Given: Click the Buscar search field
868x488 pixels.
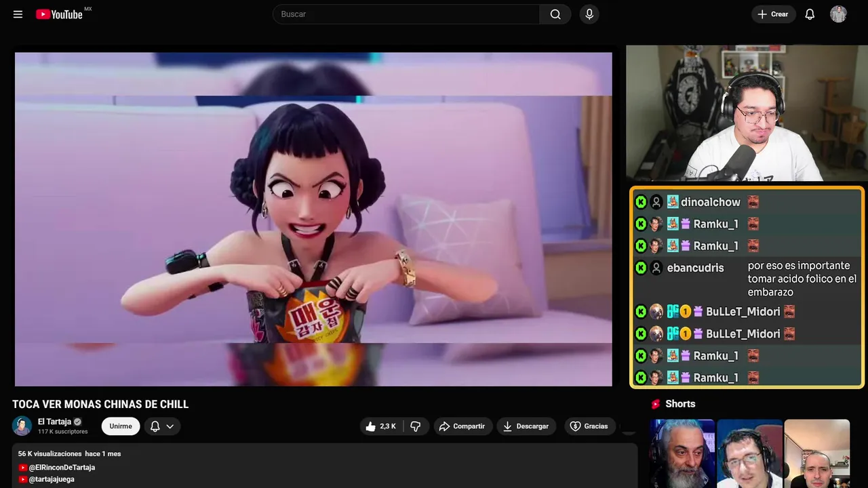Looking at the screenshot, I should click(x=406, y=14).
